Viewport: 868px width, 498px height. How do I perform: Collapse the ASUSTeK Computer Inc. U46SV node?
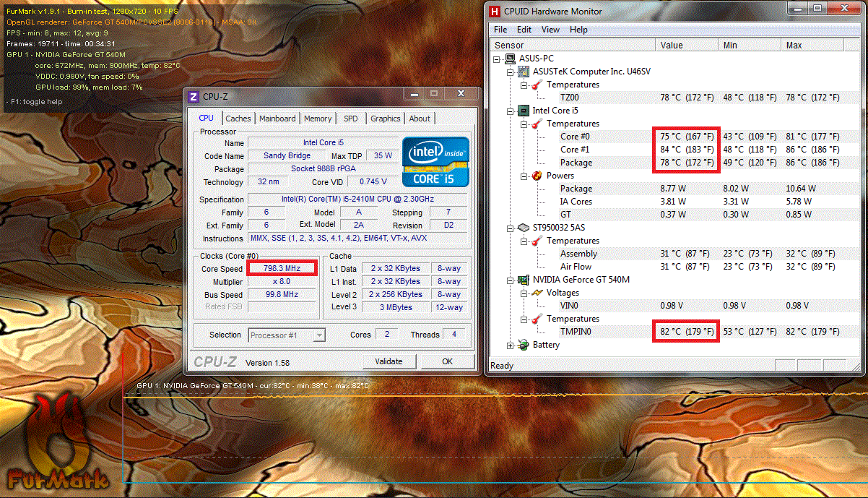[x=511, y=72]
